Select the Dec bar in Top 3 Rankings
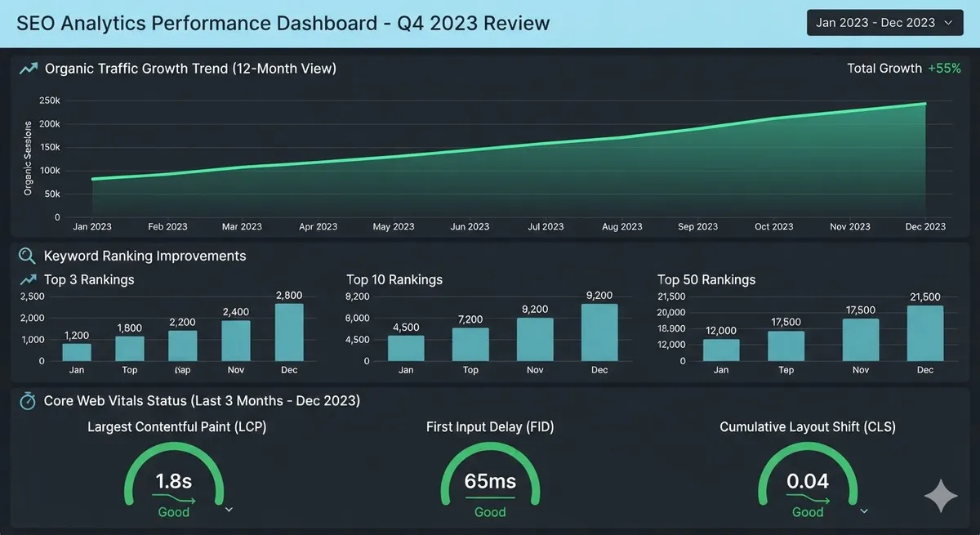Image resolution: width=980 pixels, height=535 pixels. pos(289,332)
